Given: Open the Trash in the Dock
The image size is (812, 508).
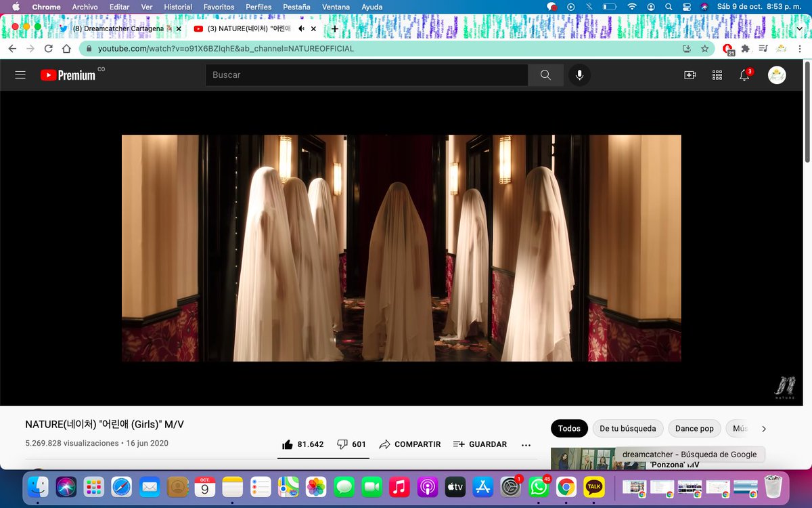Looking at the screenshot, I should pos(773,486).
